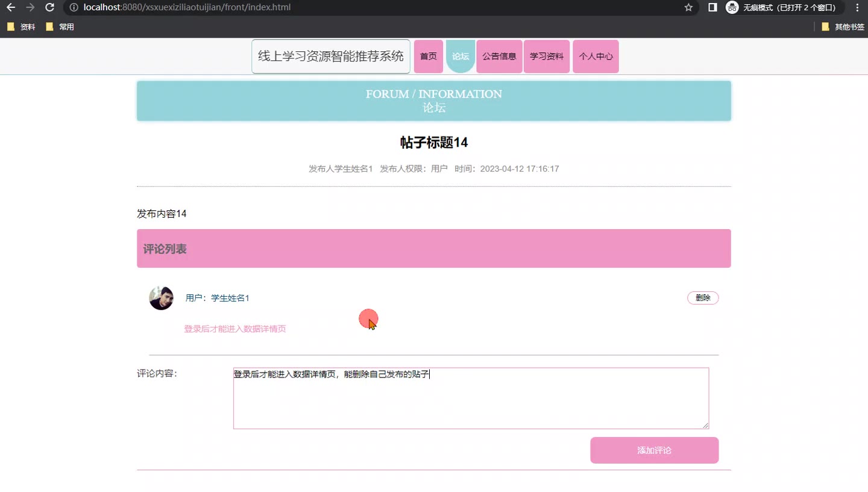868x492 pixels.
Task: Delete the comment with 删除 button
Action: [703, 298]
